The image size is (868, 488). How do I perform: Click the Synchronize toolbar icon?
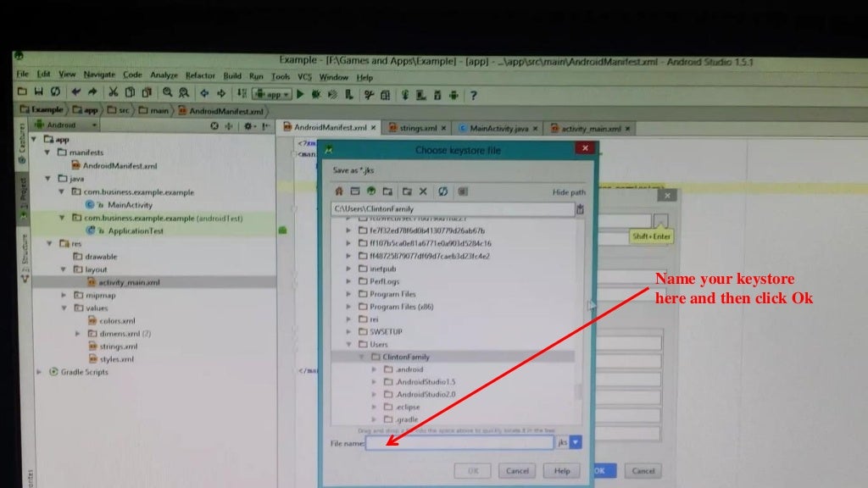pyautogui.click(x=55, y=91)
